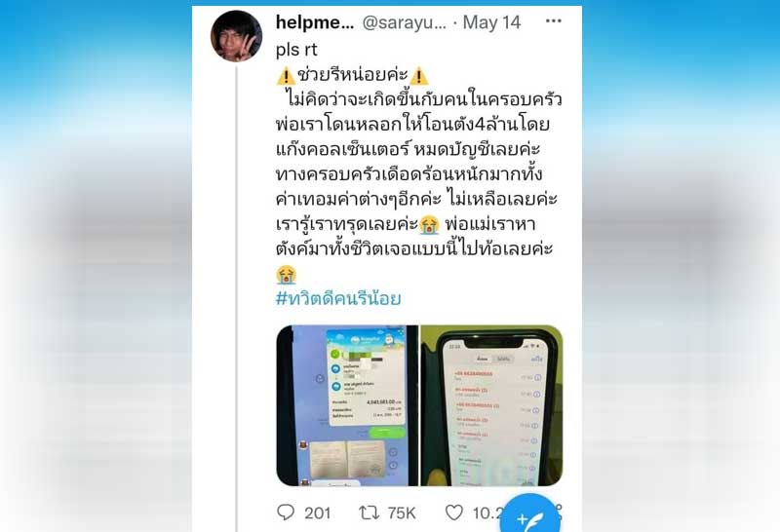Open tweet detail via Thai body text
Image resolution: width=780 pixels, height=532 pixels.
[x=418, y=173]
